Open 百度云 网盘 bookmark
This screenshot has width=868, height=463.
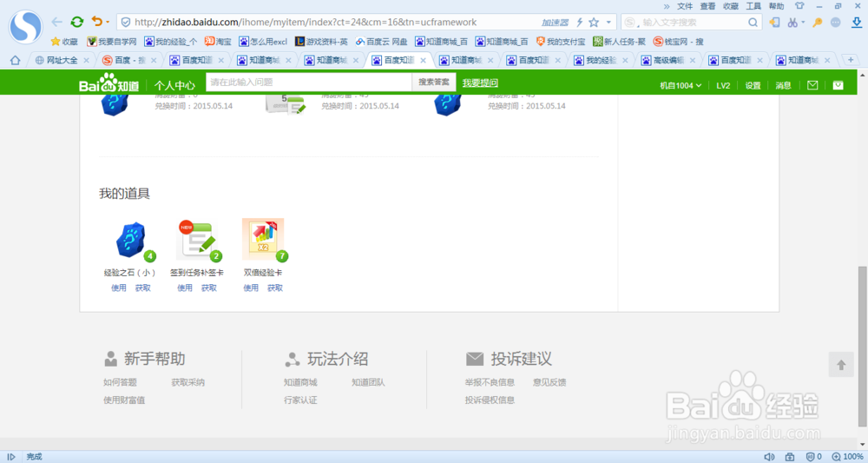tap(381, 42)
